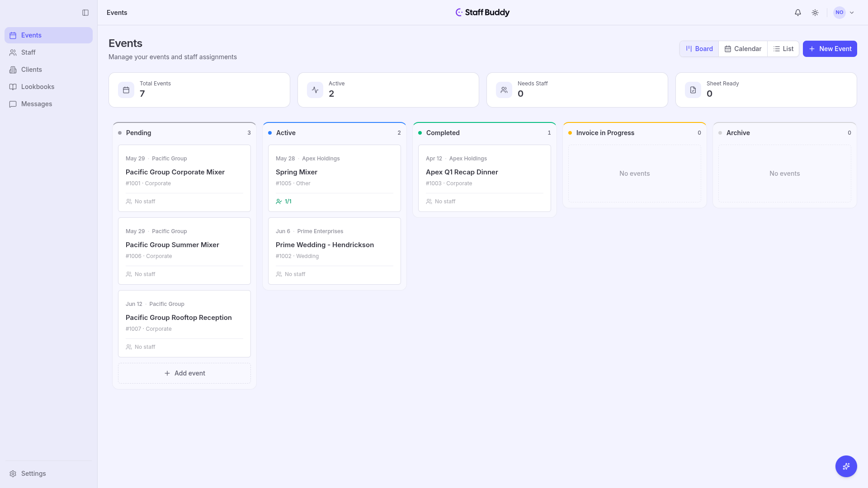Open Spring Mixer event card

(335, 178)
